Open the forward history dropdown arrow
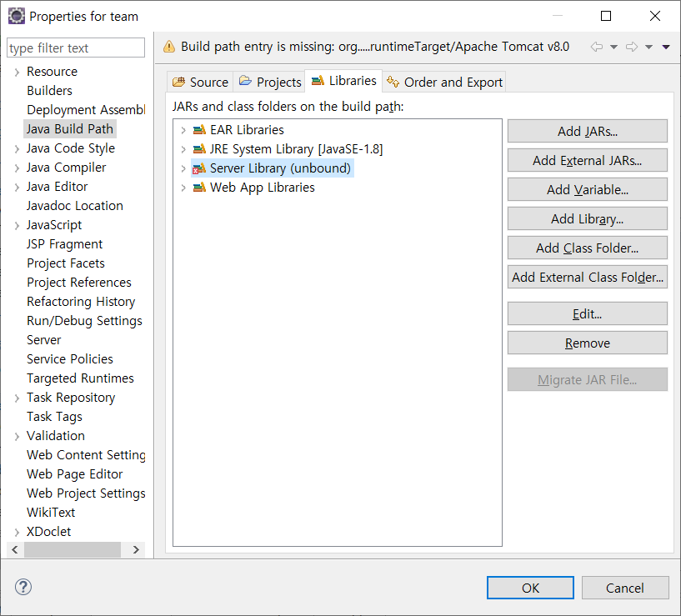Image resolution: width=681 pixels, height=616 pixels. (x=648, y=47)
